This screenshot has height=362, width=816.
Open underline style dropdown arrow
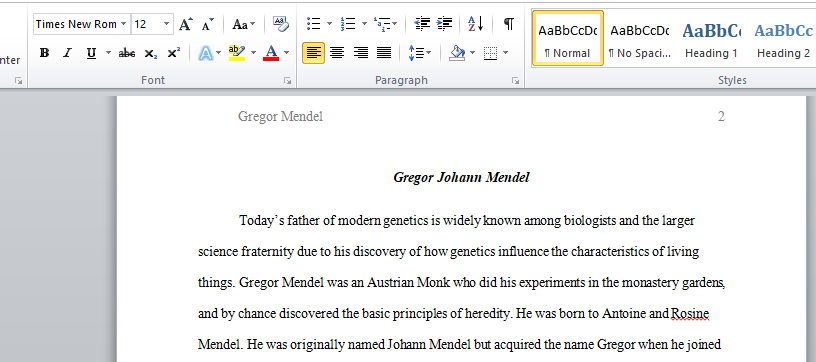tap(108, 53)
